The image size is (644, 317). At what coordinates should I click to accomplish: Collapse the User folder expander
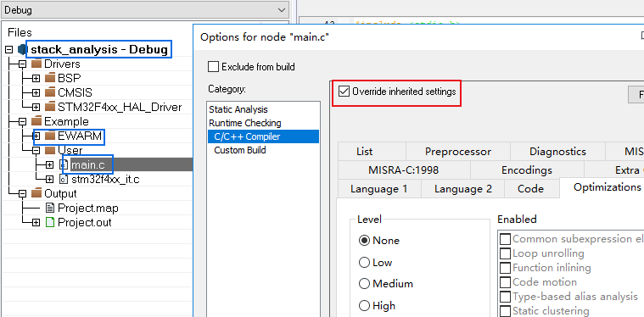click(36, 151)
